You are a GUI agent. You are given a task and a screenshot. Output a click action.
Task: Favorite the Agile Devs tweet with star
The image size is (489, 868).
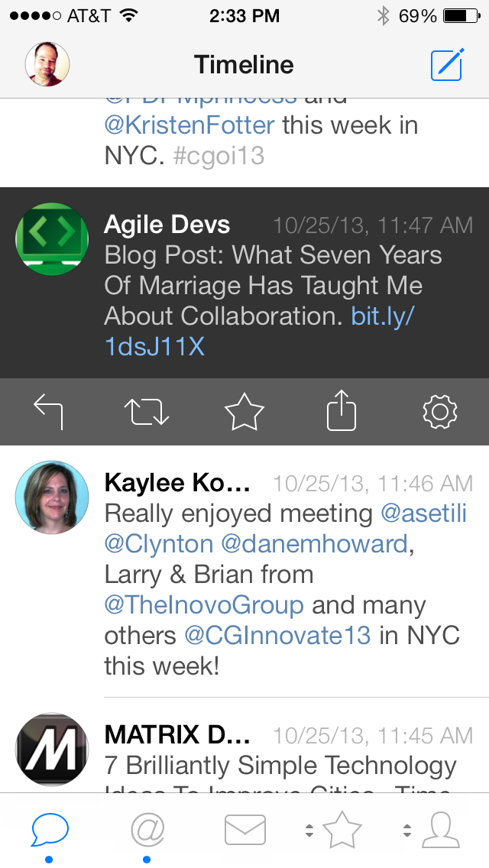[x=244, y=413]
